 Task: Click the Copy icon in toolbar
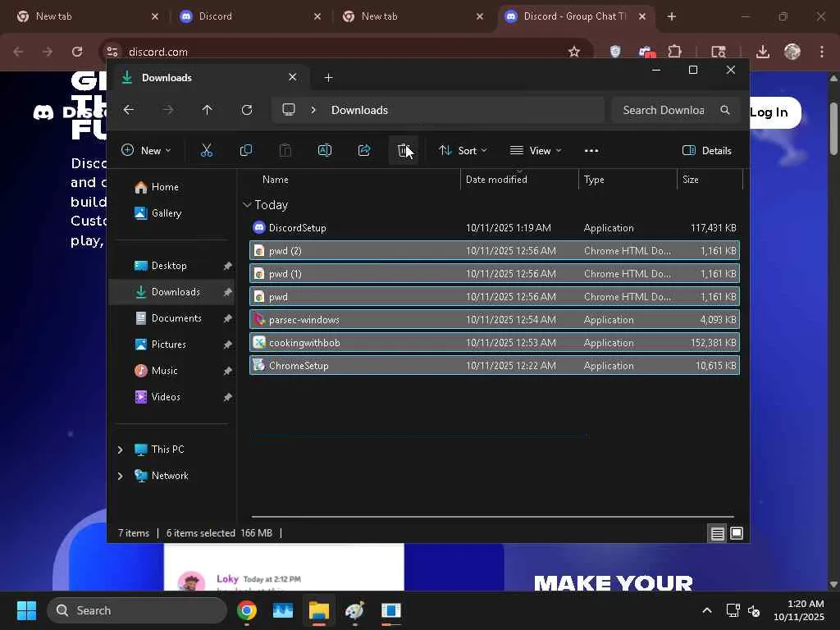point(245,150)
